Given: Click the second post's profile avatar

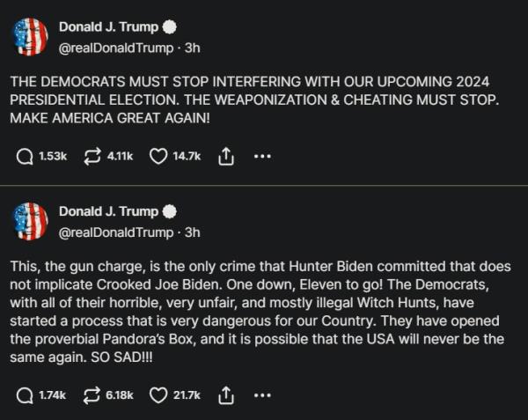Looking at the screenshot, I should 31,221.
